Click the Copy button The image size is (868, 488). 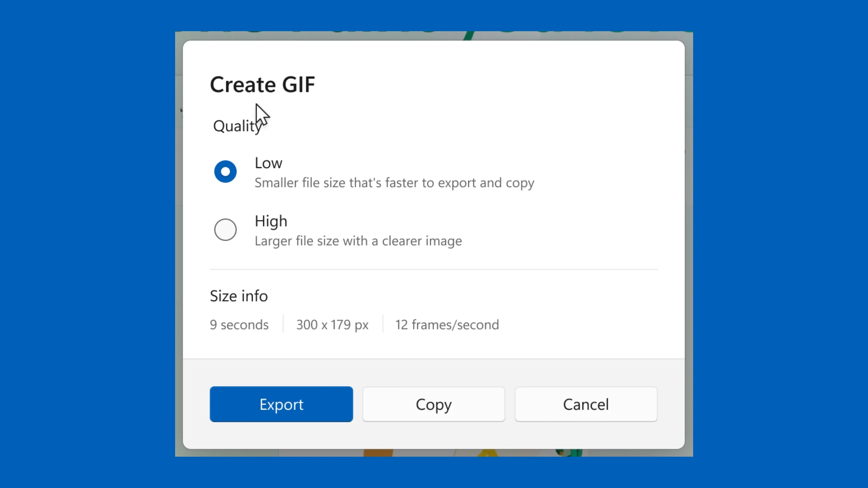[x=434, y=404]
